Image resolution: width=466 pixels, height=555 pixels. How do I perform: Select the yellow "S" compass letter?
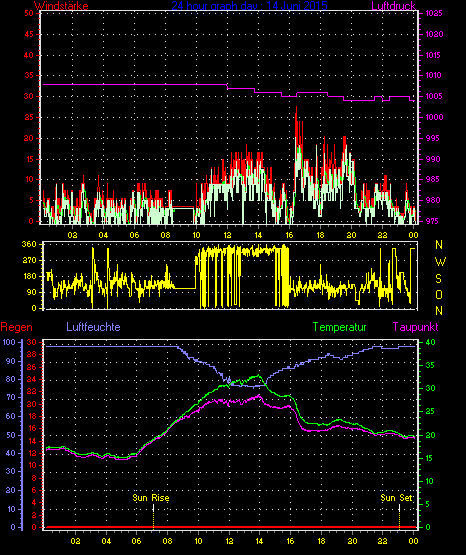click(438, 279)
